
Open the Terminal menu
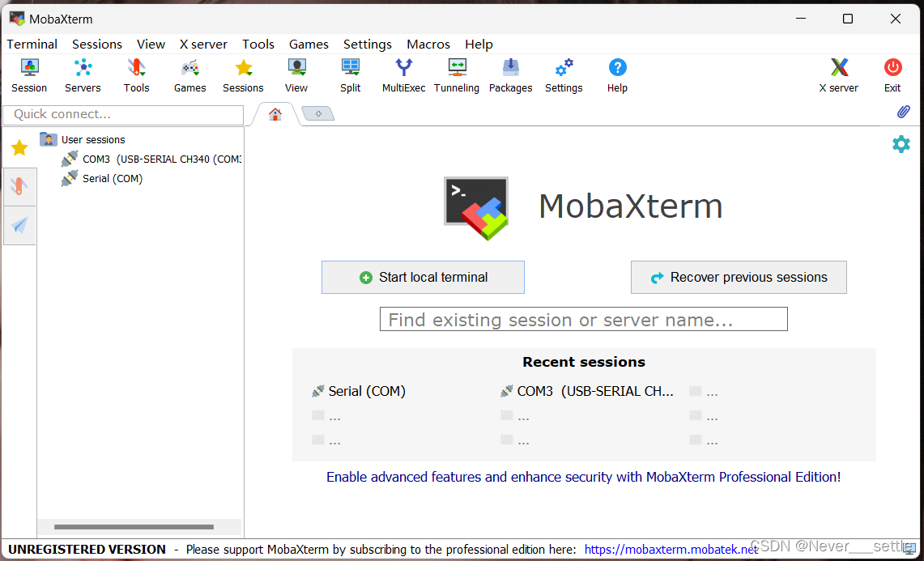pos(32,45)
